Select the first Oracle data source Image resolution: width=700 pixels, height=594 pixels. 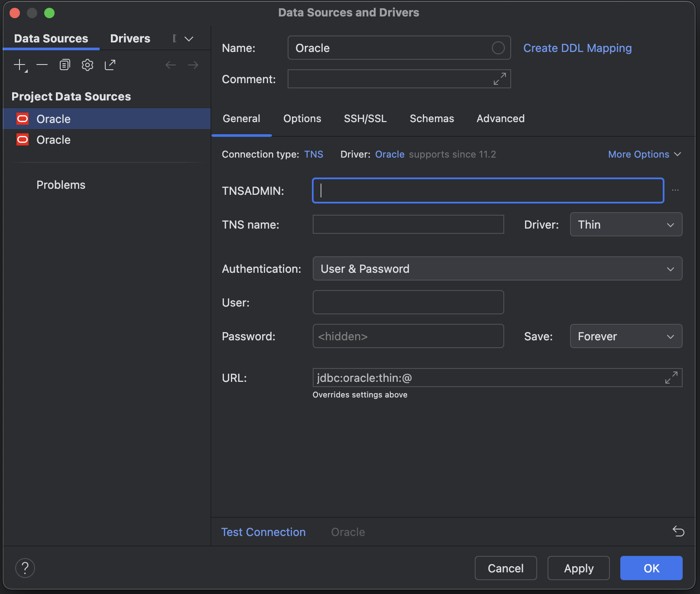(107, 119)
